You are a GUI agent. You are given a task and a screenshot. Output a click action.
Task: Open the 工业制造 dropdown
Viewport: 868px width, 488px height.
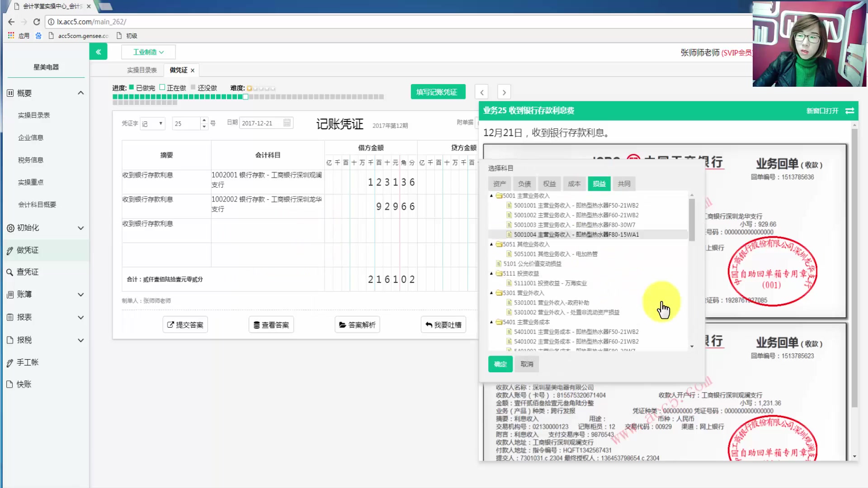(x=148, y=52)
